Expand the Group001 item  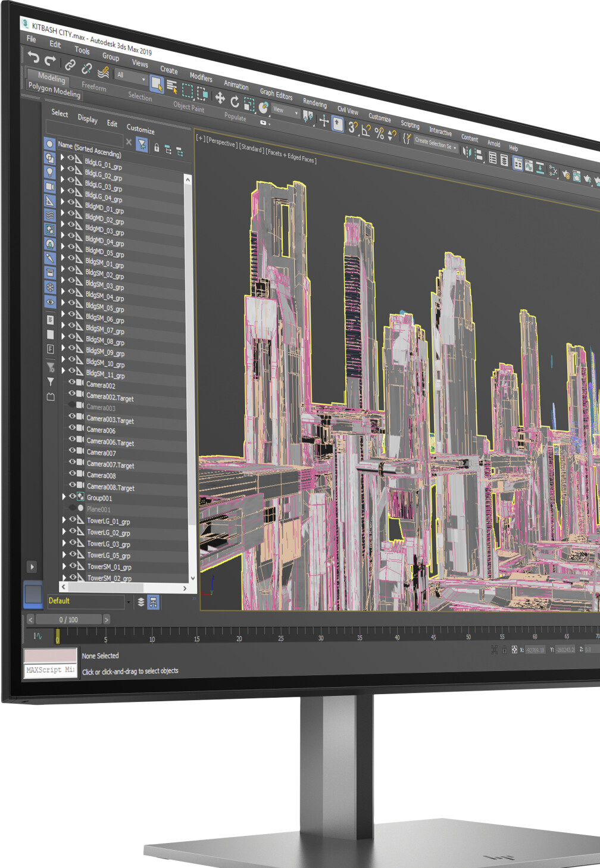(x=64, y=497)
